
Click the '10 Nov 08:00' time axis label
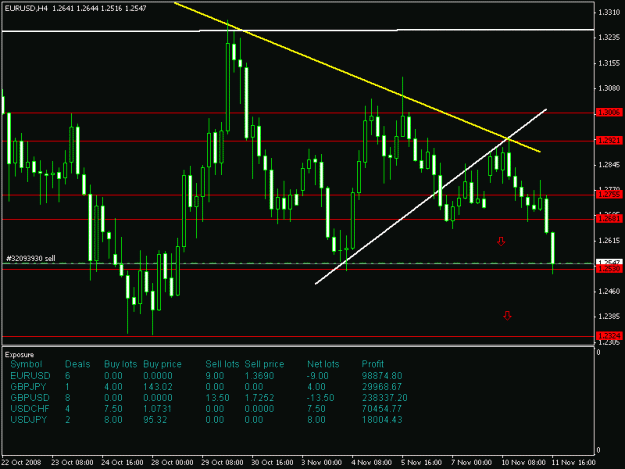pyautogui.click(x=523, y=462)
